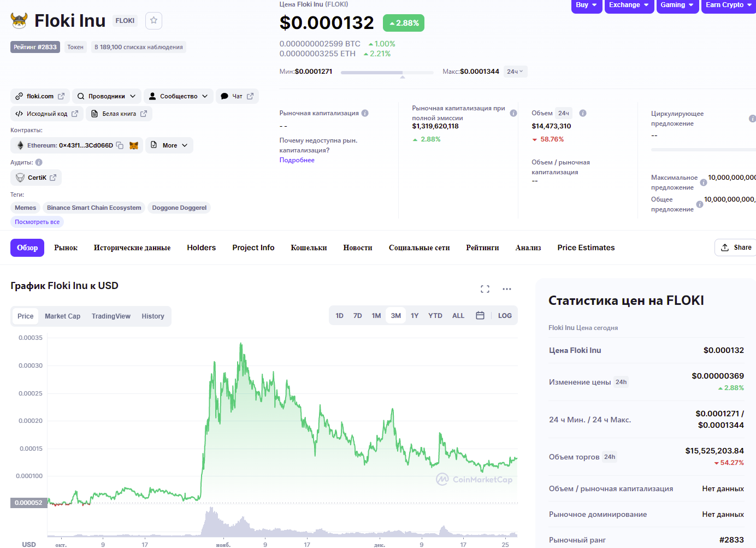Open the 24ч period dropdown near Макс price
This screenshot has width=756, height=548.
[515, 72]
